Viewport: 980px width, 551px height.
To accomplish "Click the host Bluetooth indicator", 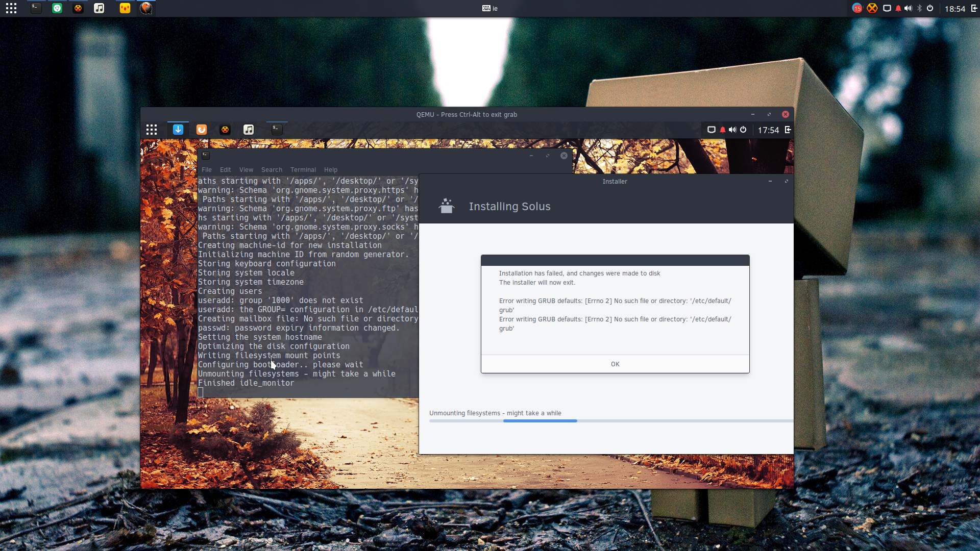I will (920, 8).
